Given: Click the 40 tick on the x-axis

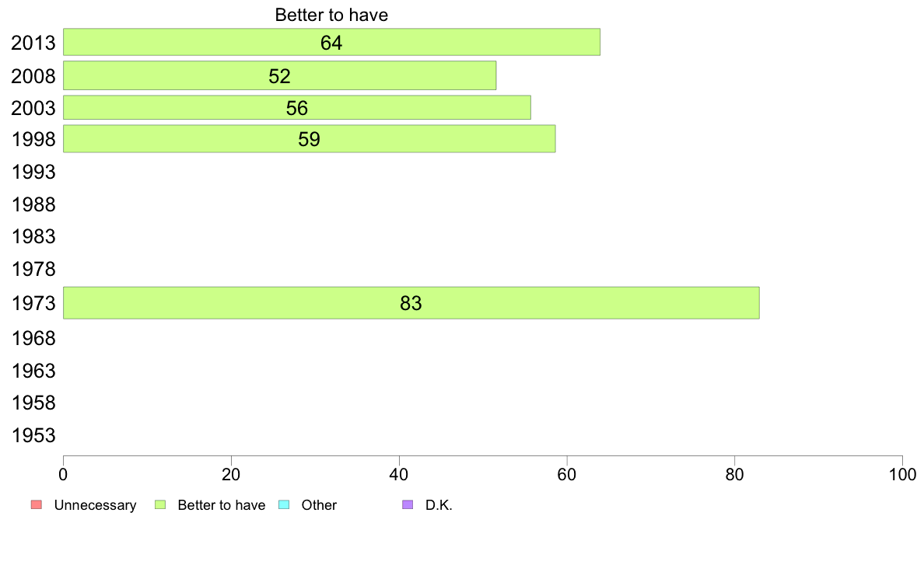Looking at the screenshot, I should (x=399, y=474).
